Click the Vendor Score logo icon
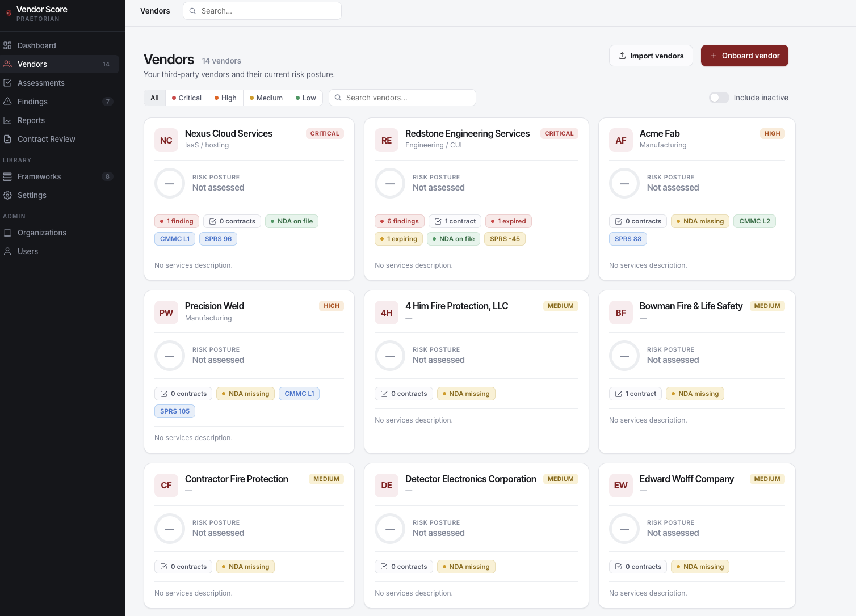Image resolution: width=856 pixels, height=616 pixels. pyautogui.click(x=9, y=13)
